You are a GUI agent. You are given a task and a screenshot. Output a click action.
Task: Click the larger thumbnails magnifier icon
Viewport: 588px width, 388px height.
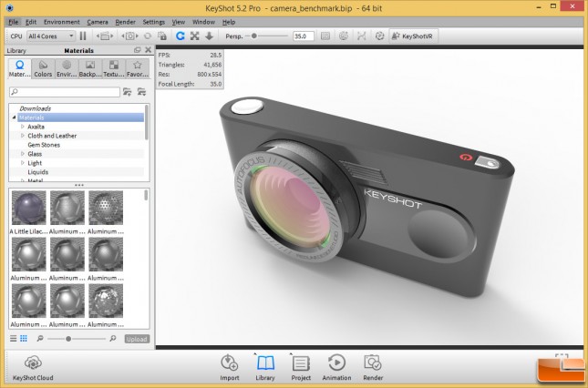[112, 339]
